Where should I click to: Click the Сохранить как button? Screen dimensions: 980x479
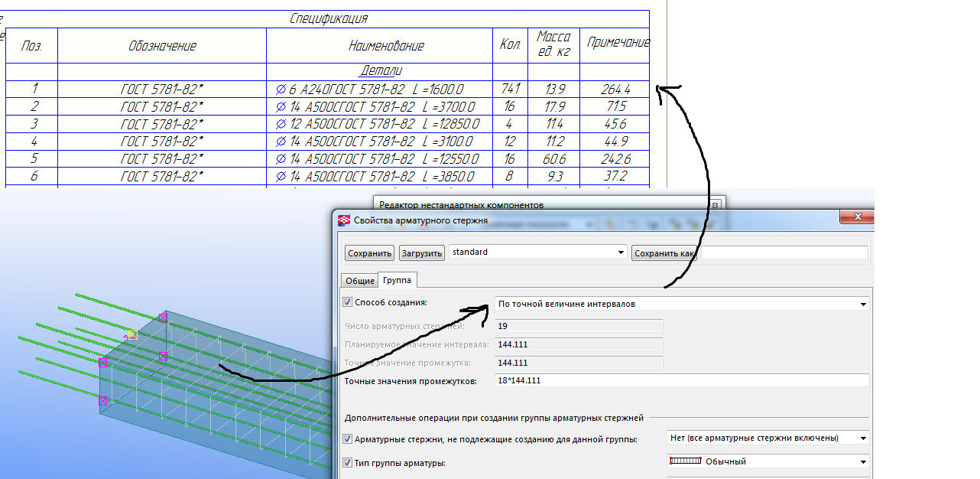664,253
